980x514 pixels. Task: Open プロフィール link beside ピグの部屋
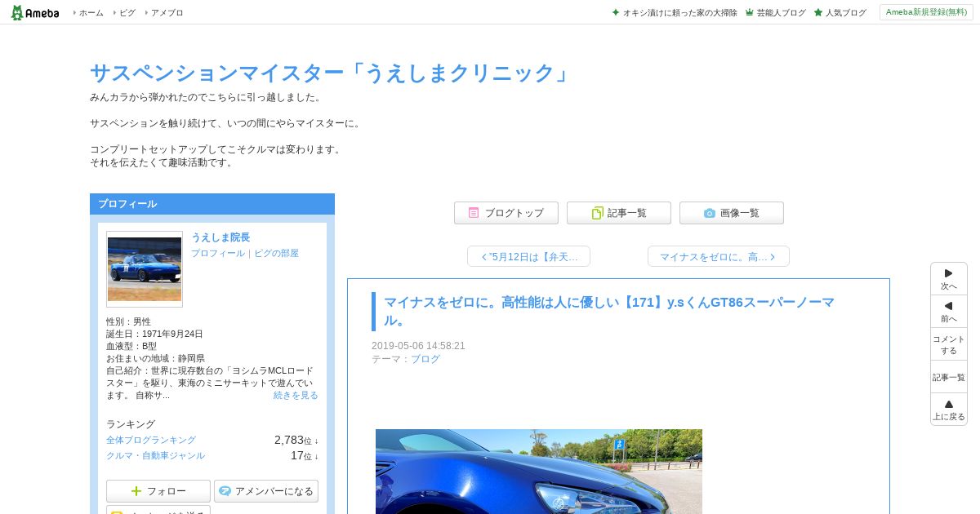218,254
